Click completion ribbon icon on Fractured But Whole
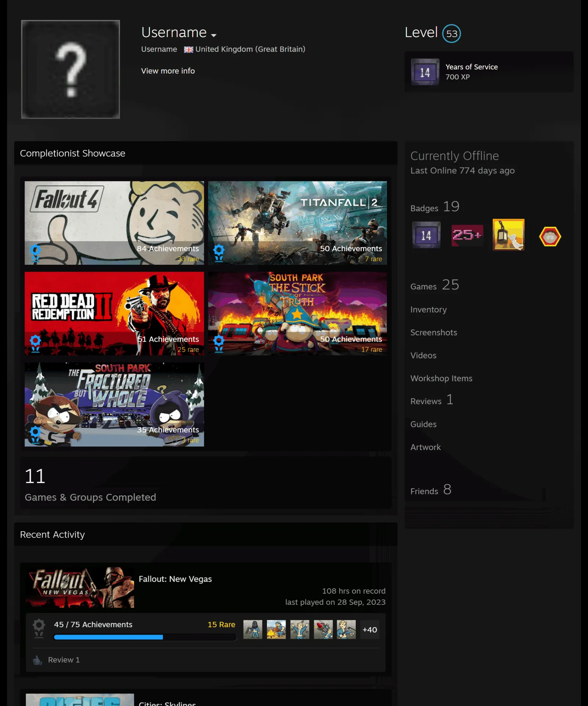 click(x=35, y=435)
